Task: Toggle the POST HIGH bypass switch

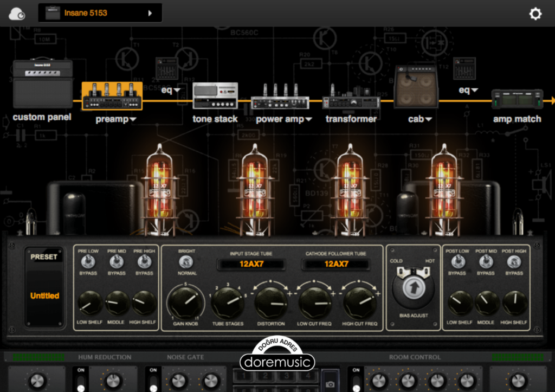Action: (513, 262)
